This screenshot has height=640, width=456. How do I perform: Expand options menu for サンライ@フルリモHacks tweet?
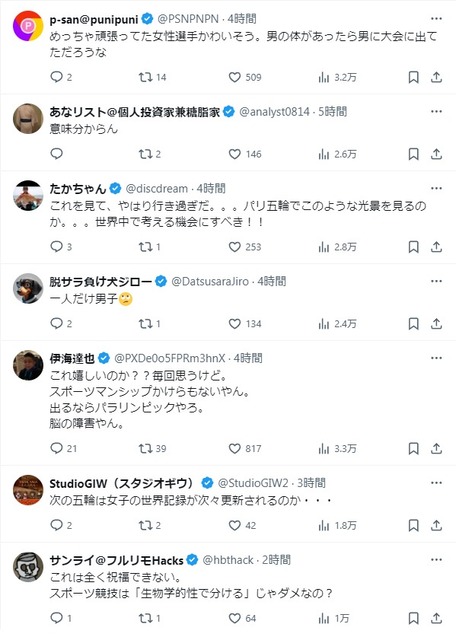436,560
